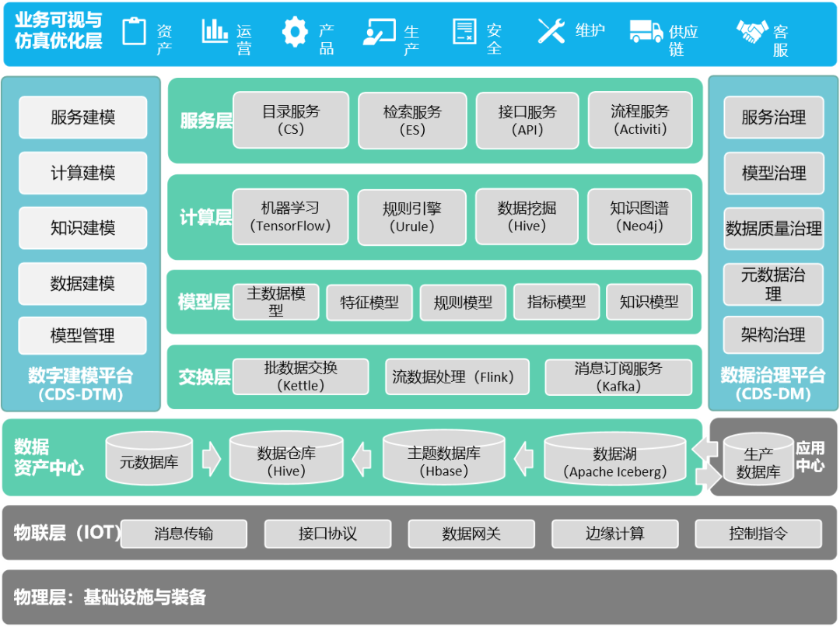The height and width of the screenshot is (627, 840).
Task: Click the 元数据库 database cylinder
Action: click(149, 458)
